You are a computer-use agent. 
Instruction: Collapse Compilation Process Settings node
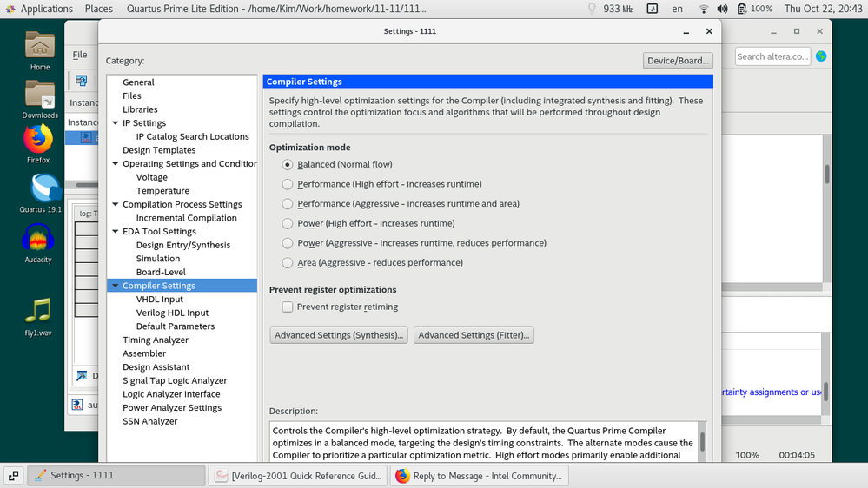click(x=116, y=204)
